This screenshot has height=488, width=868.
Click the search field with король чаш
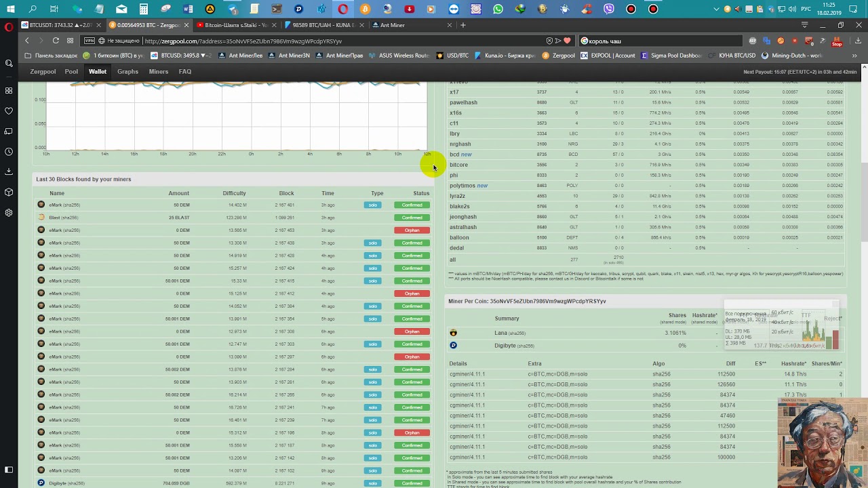(x=661, y=41)
